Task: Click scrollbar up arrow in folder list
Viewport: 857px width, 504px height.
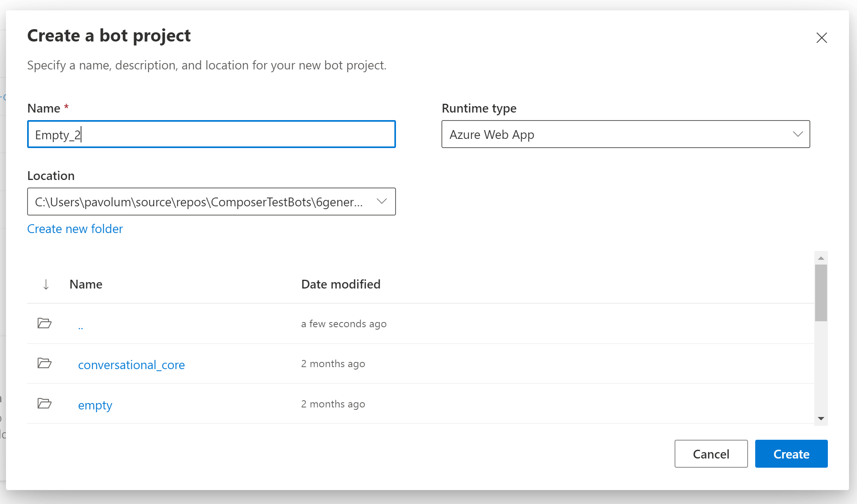Action: coord(821,258)
